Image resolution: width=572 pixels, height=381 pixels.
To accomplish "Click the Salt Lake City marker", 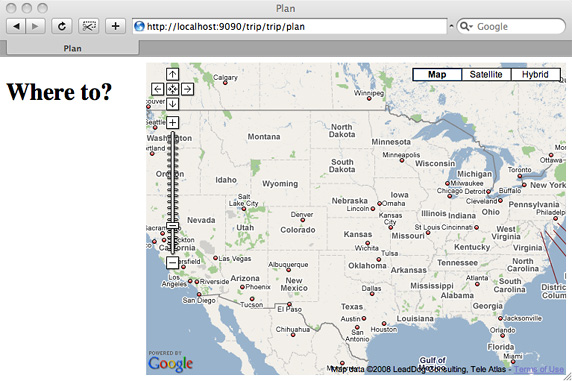I will [244, 209].
